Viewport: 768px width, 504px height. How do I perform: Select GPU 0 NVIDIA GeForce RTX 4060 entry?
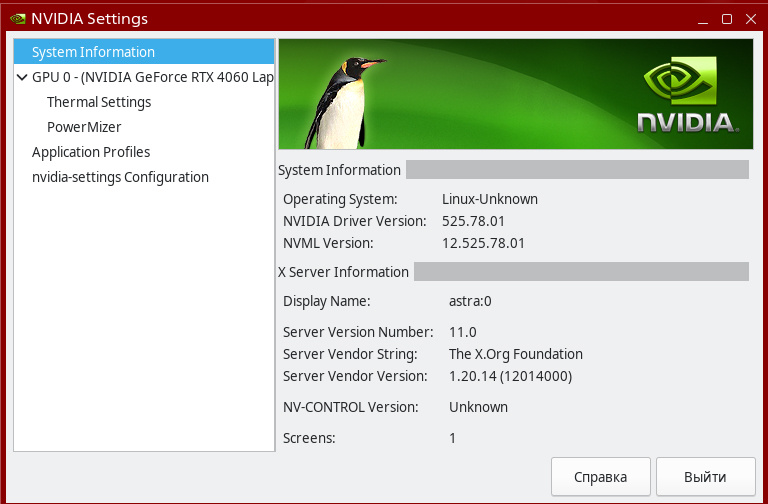coord(152,77)
